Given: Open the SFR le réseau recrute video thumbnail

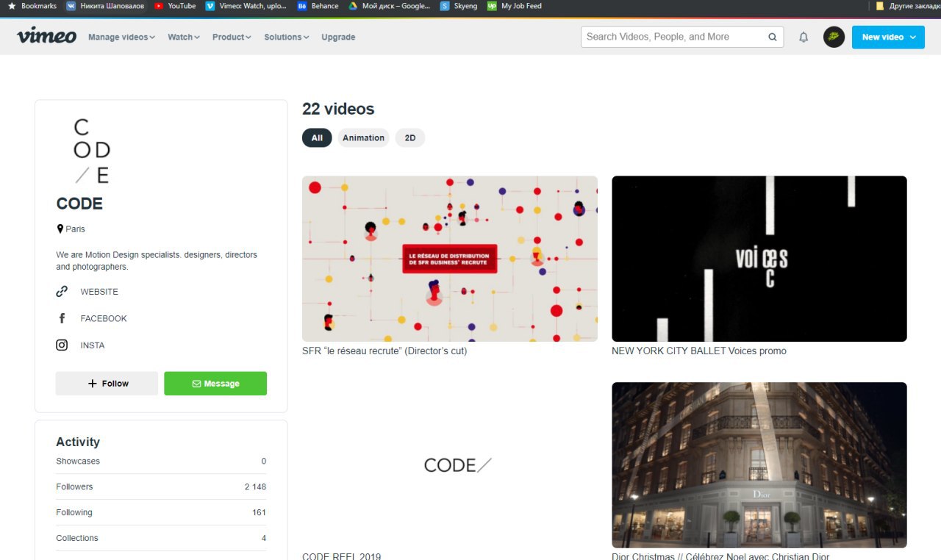Looking at the screenshot, I should click(x=450, y=259).
